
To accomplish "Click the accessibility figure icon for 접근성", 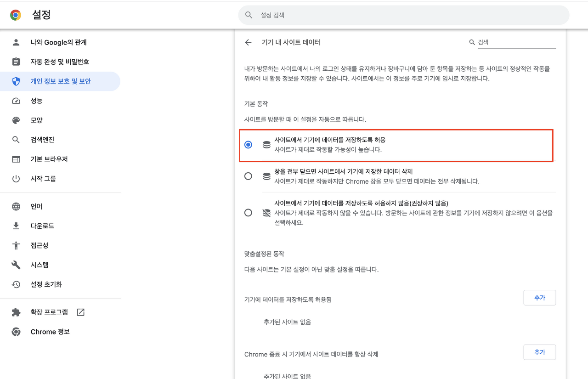I will (16, 245).
